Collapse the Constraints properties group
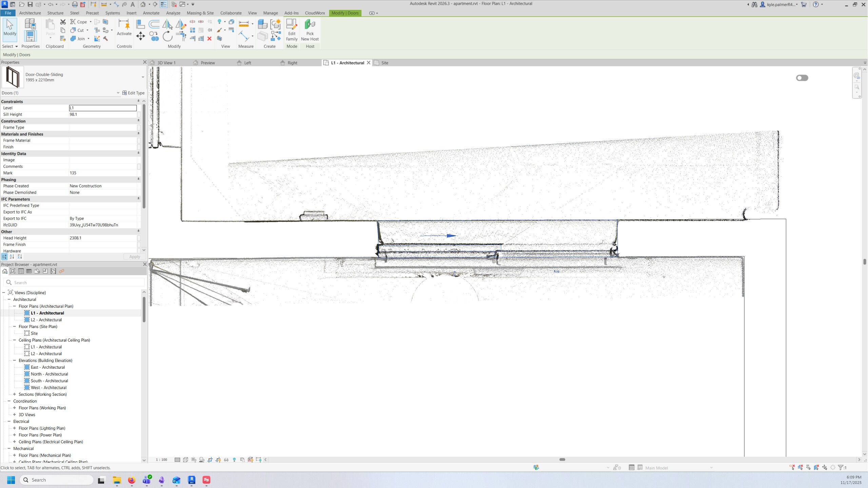 click(x=138, y=101)
